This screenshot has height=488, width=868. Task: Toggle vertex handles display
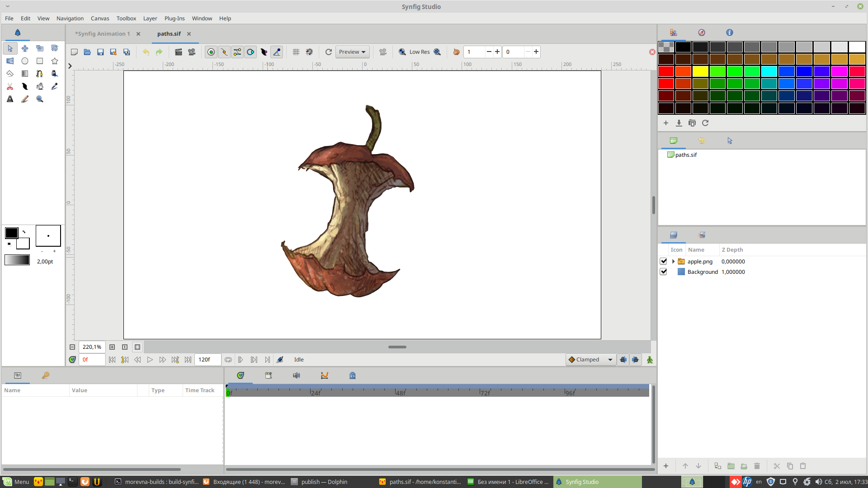224,52
